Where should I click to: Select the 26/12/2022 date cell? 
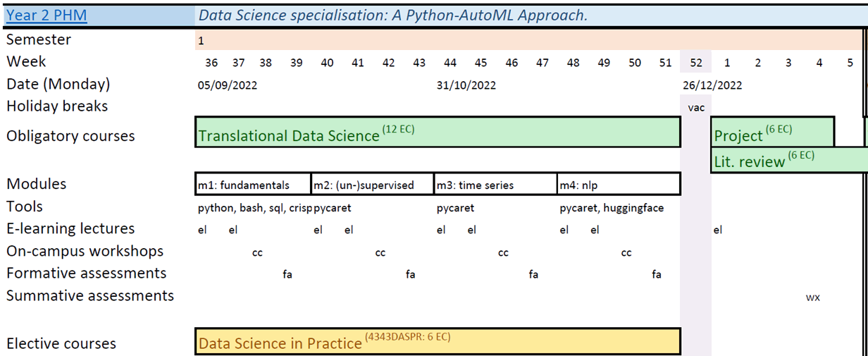click(x=712, y=85)
